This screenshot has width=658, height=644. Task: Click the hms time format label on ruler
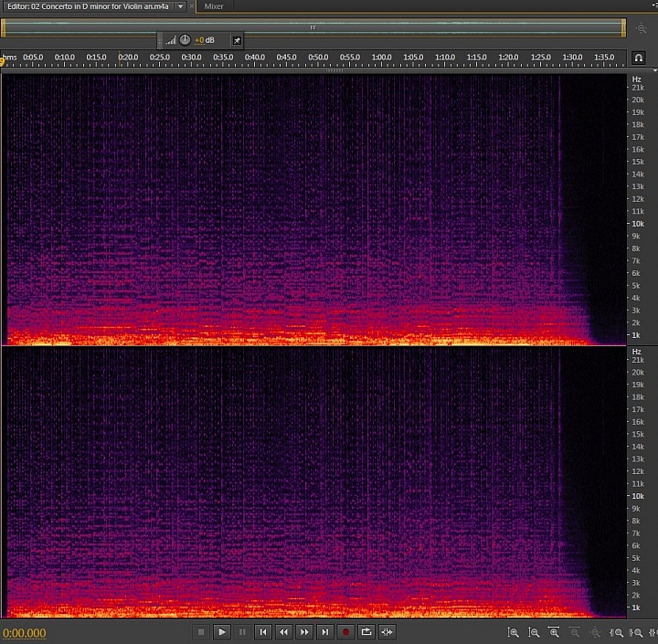[x=9, y=57]
